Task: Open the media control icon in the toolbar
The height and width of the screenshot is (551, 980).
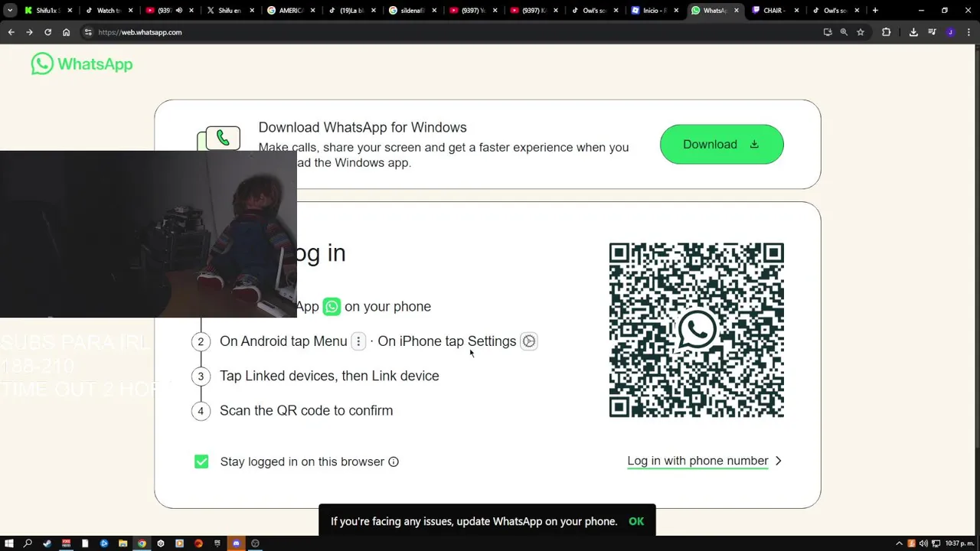Action: pyautogui.click(x=932, y=32)
